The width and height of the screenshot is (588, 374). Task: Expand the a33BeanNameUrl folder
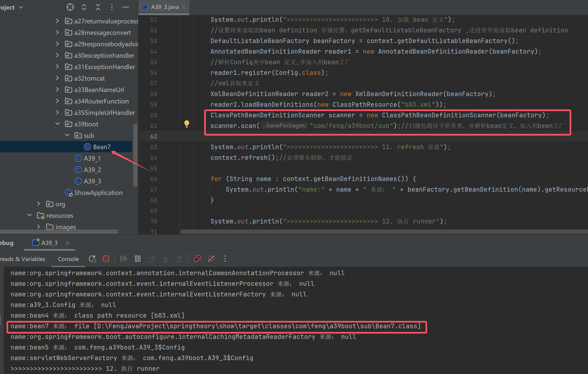pos(57,90)
